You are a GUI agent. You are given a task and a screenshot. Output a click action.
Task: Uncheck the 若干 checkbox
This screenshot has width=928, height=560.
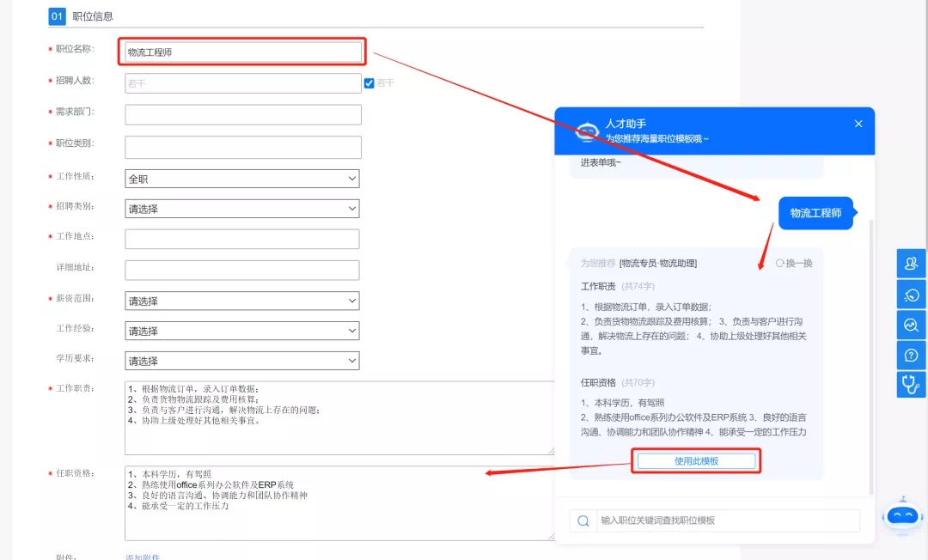[x=369, y=83]
